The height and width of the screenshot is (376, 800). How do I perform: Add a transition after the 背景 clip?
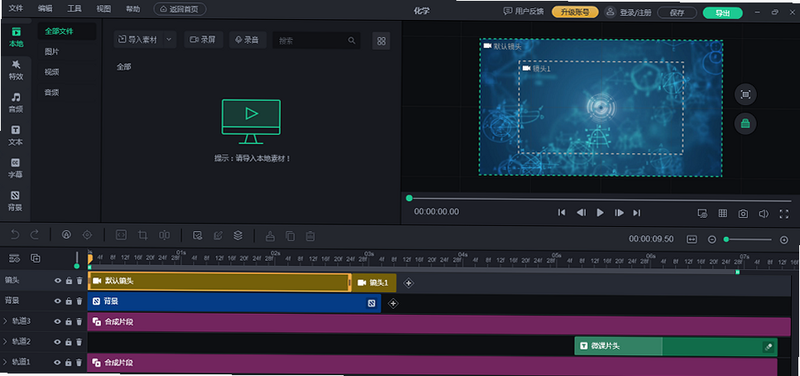392,304
